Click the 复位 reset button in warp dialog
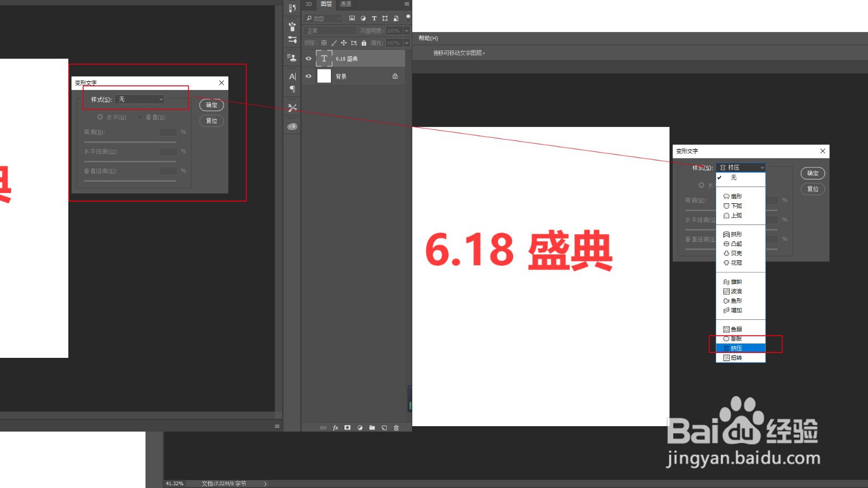 [211, 121]
